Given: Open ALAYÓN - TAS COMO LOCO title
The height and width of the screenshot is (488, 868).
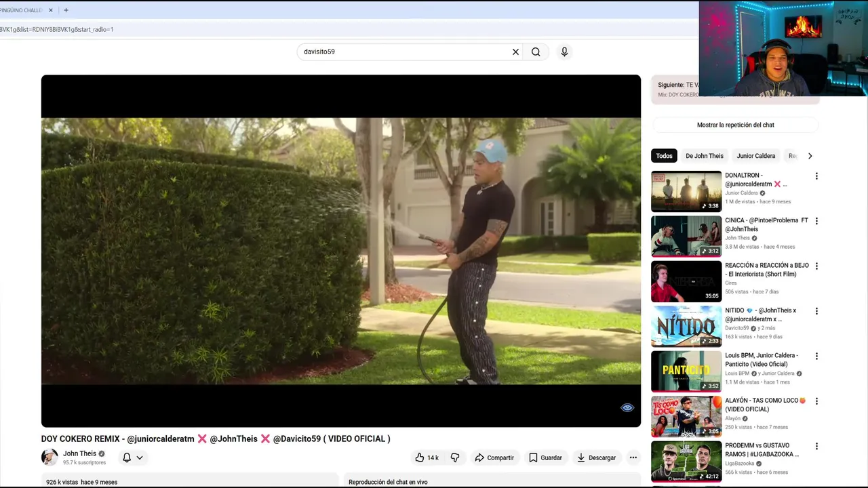Looking at the screenshot, I should tap(765, 405).
